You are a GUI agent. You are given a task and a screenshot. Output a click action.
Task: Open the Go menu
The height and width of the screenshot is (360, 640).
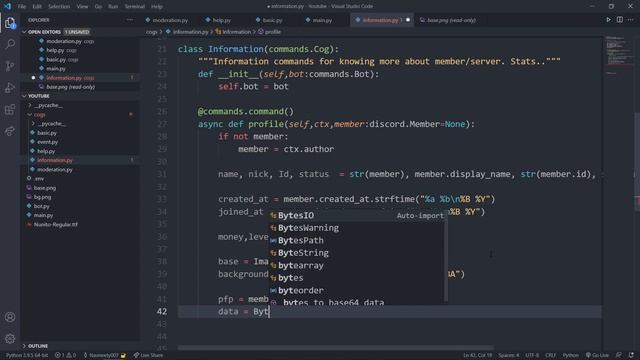[x=98, y=7]
